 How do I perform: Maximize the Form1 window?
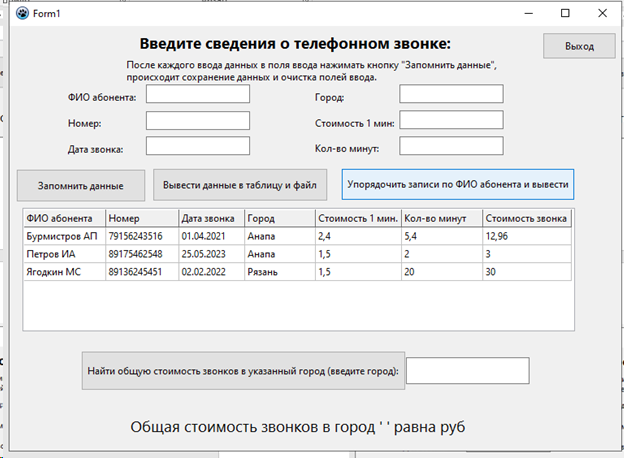[x=564, y=14]
